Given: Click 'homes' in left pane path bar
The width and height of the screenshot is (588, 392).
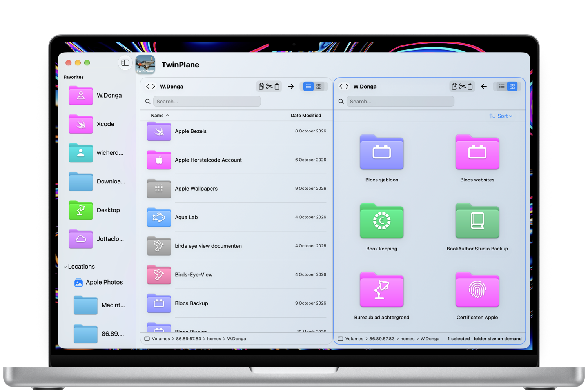Looking at the screenshot, I should (x=214, y=339).
